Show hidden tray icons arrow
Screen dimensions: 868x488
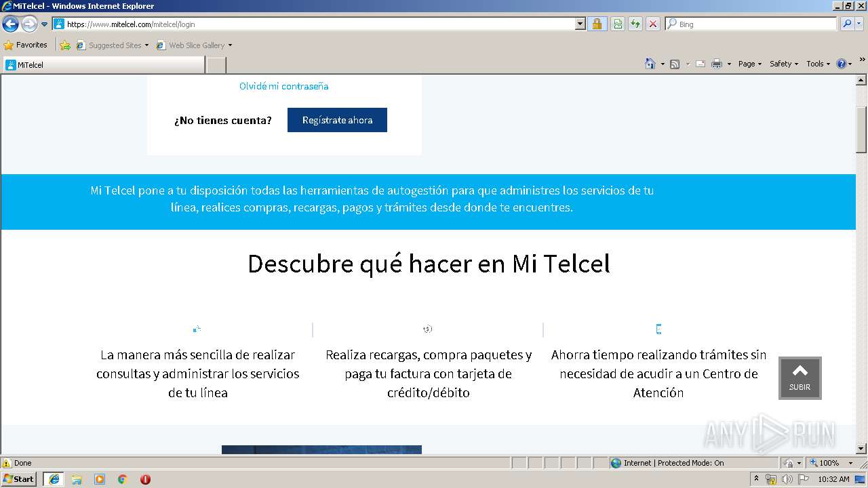click(x=756, y=479)
